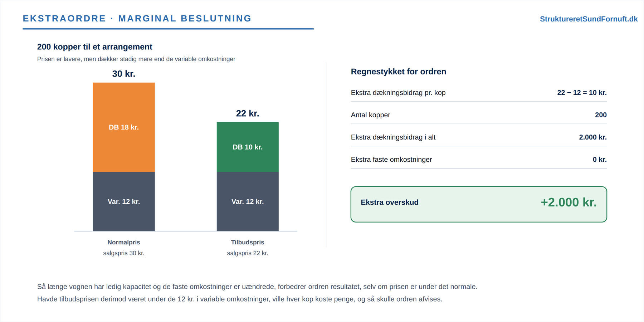The image size is (644, 322).
Task: Select the 30 kr. label above the bar
Action: [124, 74]
